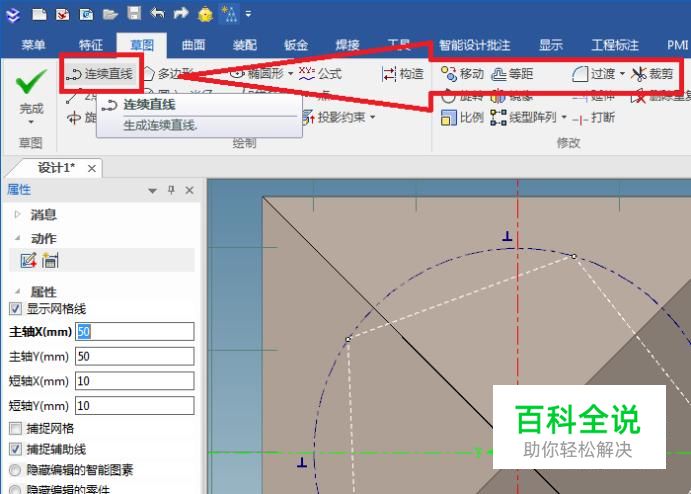The width and height of the screenshot is (691, 494).
Task: Click the 短轴Y(mm) input field
Action: pos(134,405)
